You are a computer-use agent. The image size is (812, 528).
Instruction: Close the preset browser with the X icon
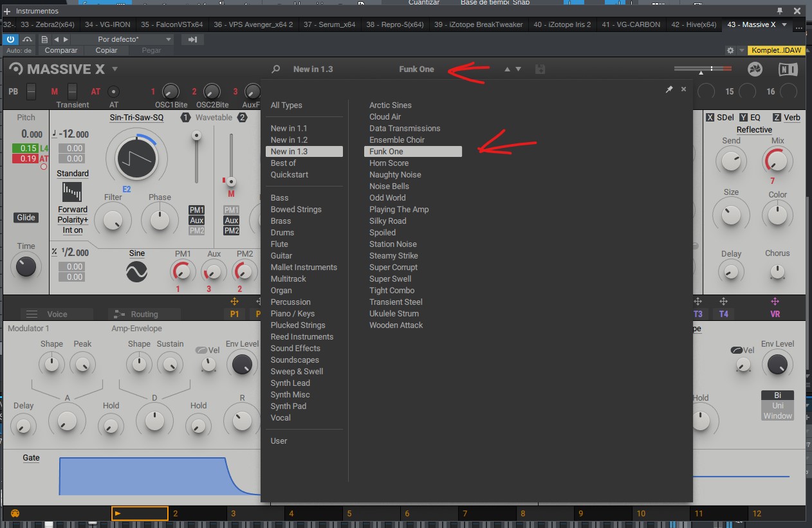pos(683,89)
